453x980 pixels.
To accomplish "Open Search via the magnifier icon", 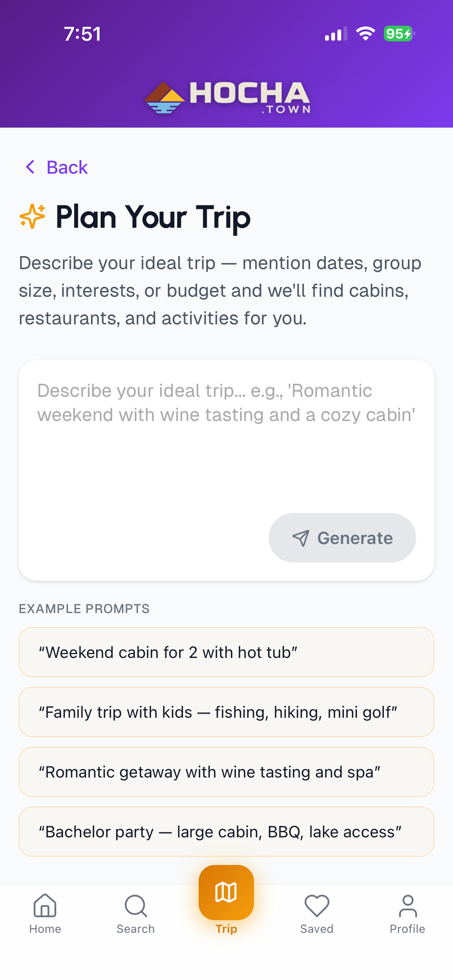I will 135,906.
